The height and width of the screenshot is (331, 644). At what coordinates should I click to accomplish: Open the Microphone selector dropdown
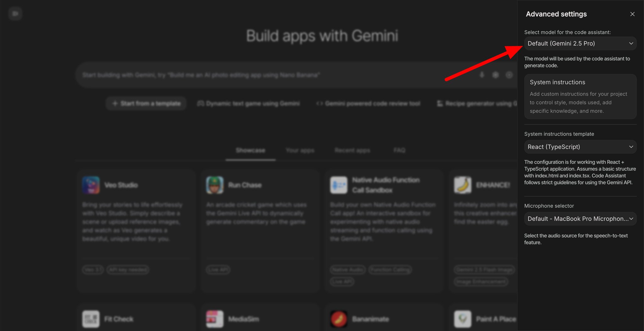(580, 219)
